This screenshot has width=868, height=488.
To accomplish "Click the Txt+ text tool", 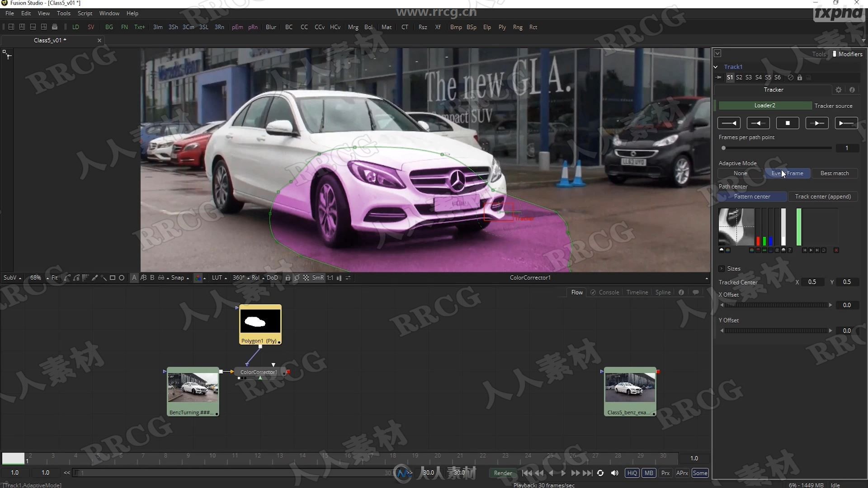I will tap(139, 27).
